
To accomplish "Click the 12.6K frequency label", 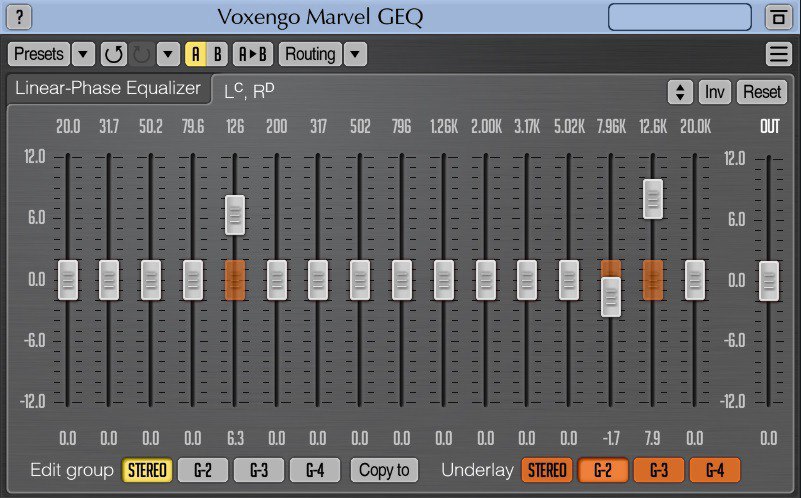I will tap(653, 126).
